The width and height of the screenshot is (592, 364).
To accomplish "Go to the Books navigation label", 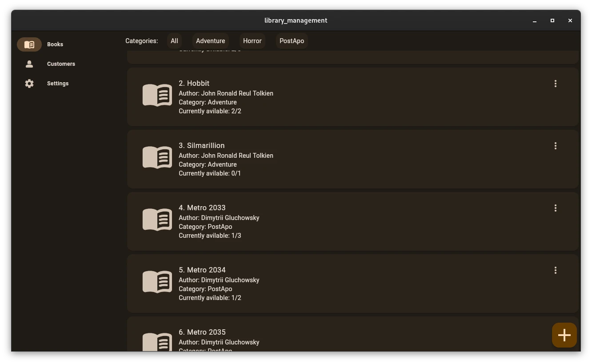I will pyautogui.click(x=55, y=44).
